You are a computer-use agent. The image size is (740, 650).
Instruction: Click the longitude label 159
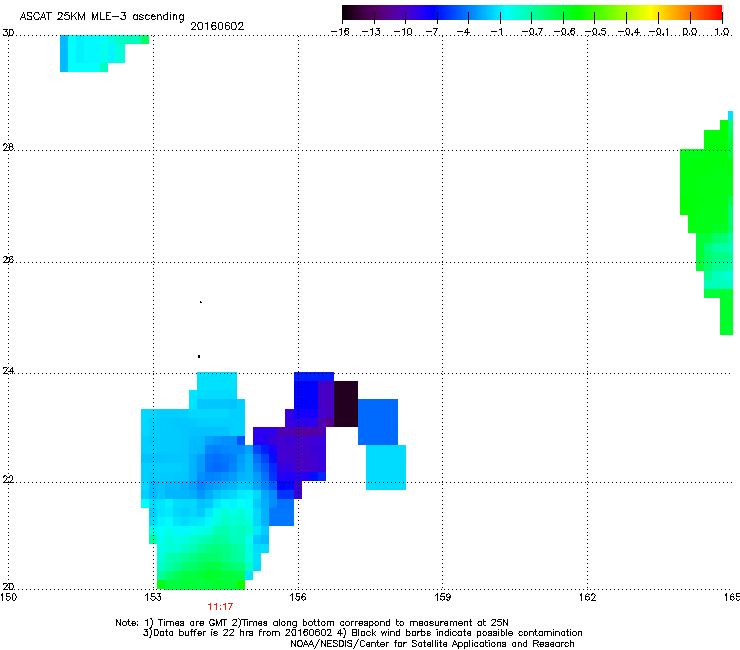(x=442, y=597)
